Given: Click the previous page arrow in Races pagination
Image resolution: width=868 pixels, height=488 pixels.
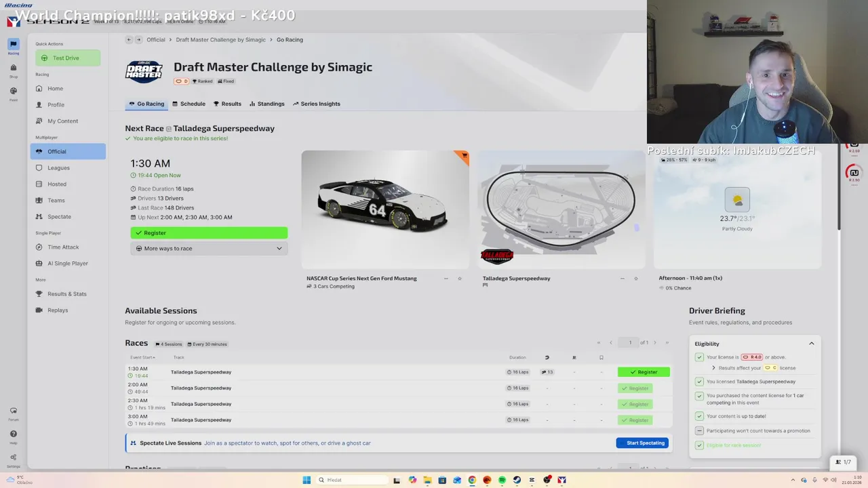Looking at the screenshot, I should click(x=610, y=343).
